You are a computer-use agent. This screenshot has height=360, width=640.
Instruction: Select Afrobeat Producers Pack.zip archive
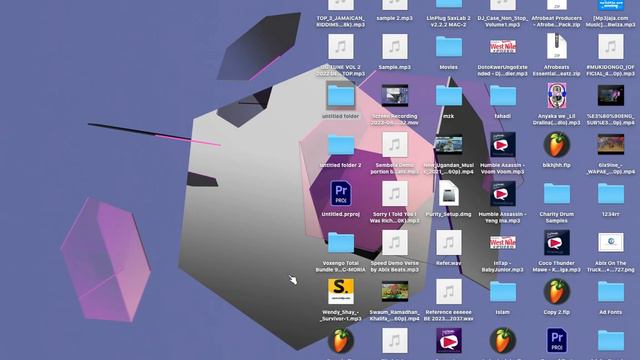[x=556, y=5]
